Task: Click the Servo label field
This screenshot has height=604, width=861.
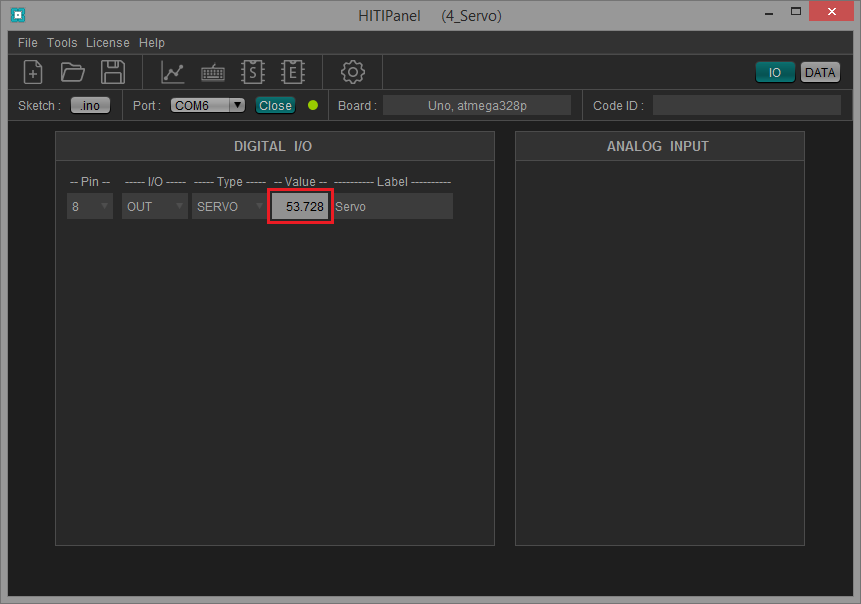Action: tap(393, 206)
